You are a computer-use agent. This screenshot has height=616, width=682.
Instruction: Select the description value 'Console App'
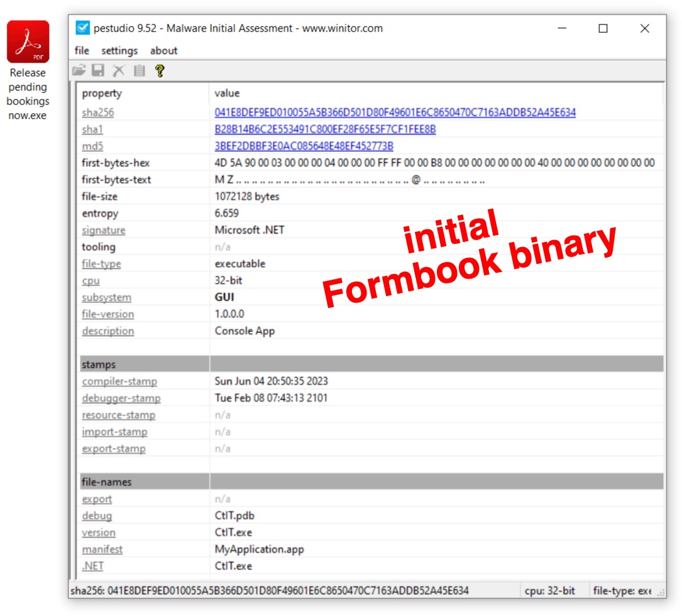tap(245, 331)
